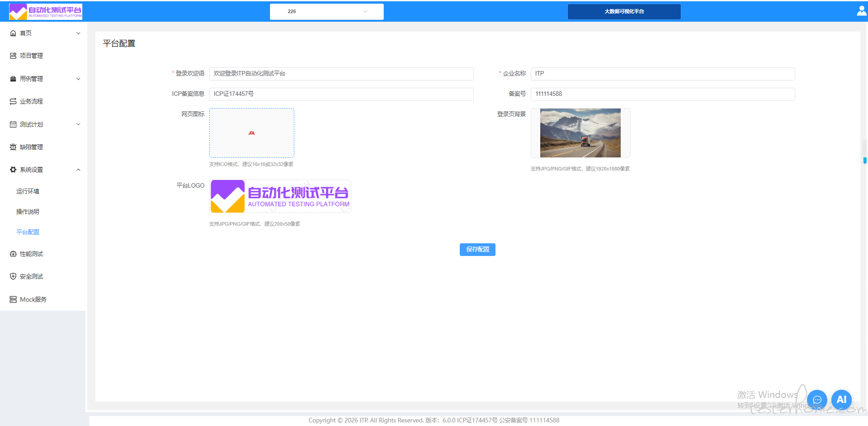Click the security test shield icon
Screen dimensions: 868x426
[13, 276]
